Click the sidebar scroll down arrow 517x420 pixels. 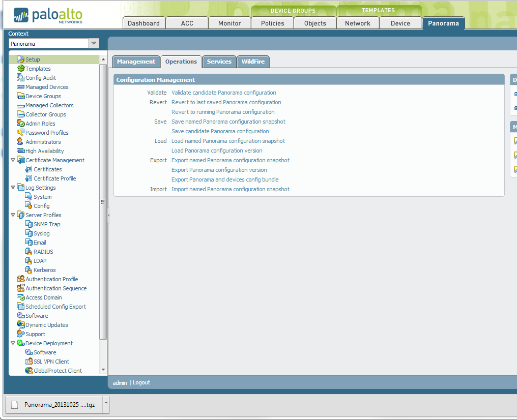(103, 370)
